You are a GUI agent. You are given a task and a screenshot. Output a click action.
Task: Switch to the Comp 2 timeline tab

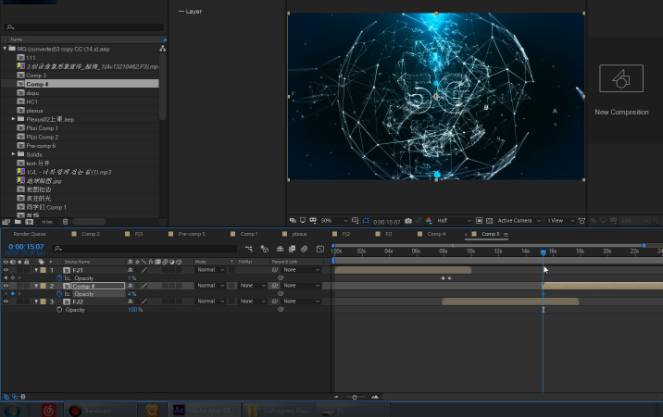[x=90, y=234]
